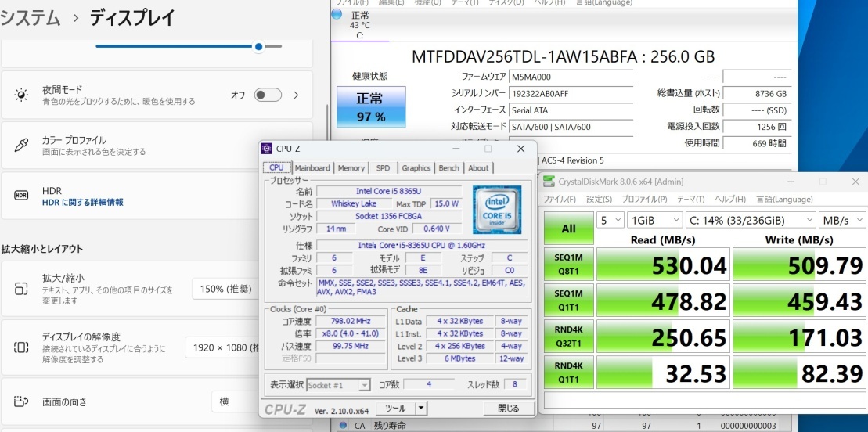Adjust the brightness slider handle
868x432 pixels.
pos(258,46)
